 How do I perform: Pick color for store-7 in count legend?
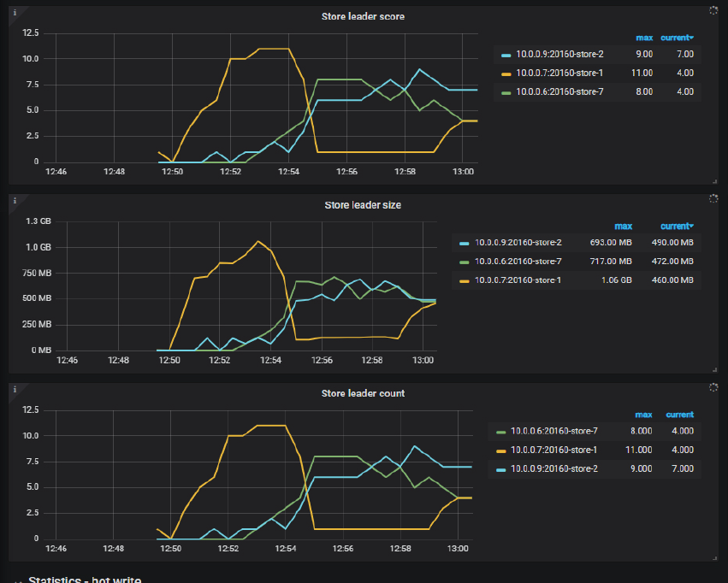tap(500, 433)
